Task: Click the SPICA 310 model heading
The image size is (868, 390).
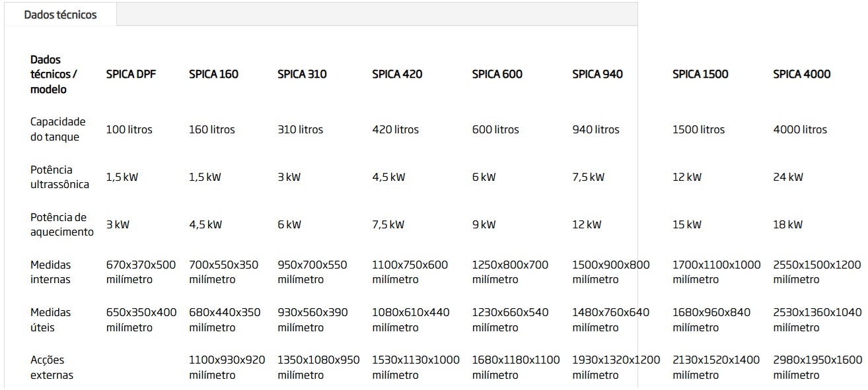Action: (x=302, y=75)
